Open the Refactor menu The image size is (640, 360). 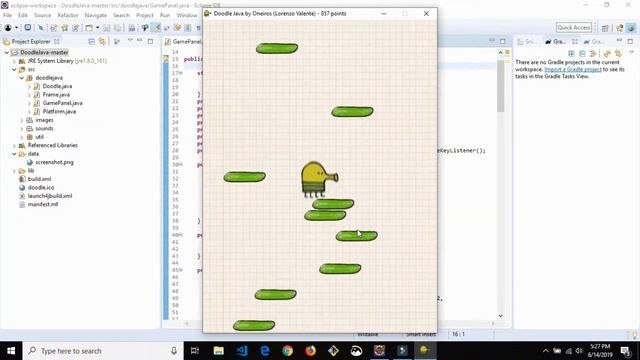[68, 15]
